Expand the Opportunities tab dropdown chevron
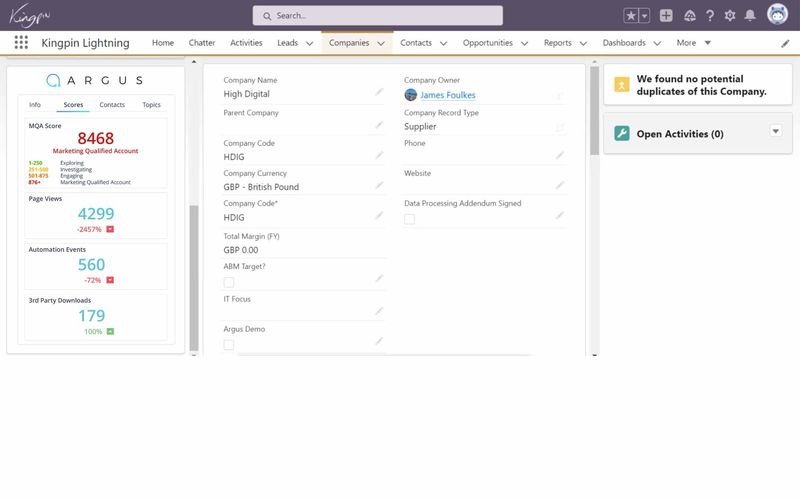Image resolution: width=800 pixels, height=500 pixels. (524, 43)
